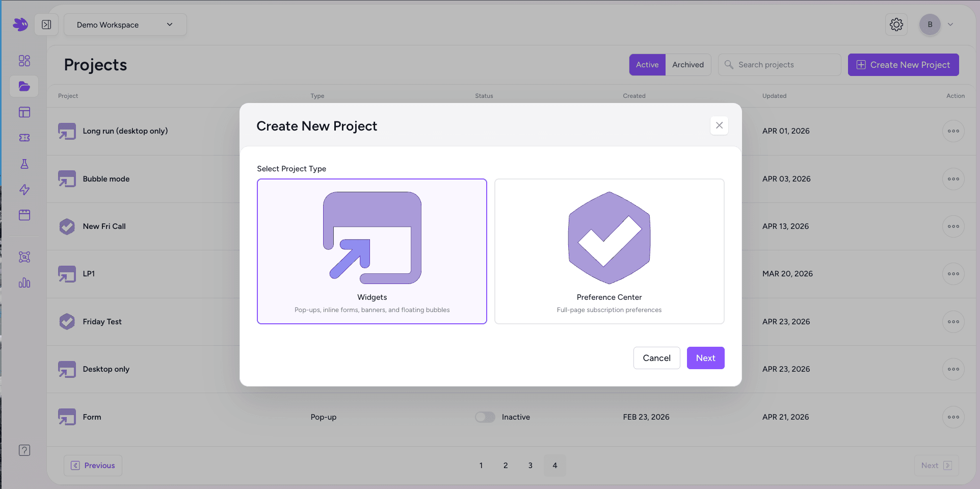Go to page 1
This screenshot has height=489, width=980.
(481, 466)
